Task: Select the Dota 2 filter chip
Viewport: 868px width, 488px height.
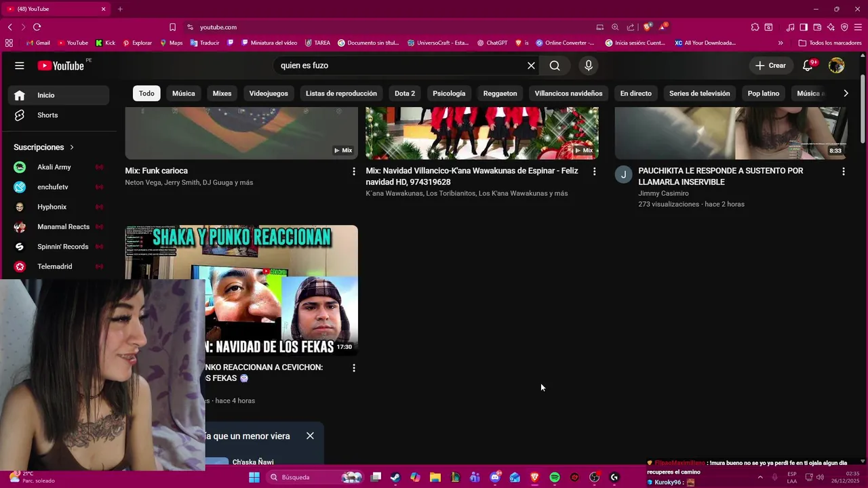Action: [x=405, y=94]
